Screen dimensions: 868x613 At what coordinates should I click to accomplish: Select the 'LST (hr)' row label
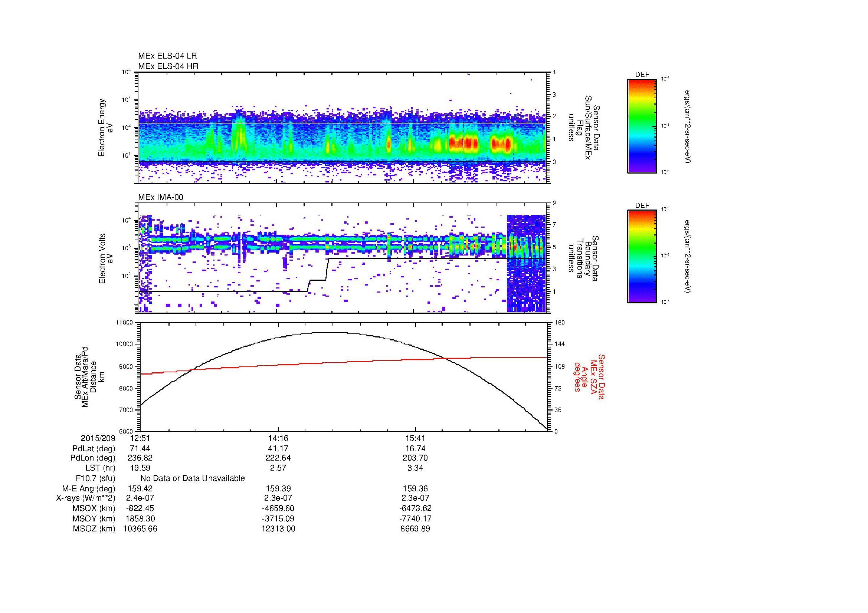click(x=100, y=468)
